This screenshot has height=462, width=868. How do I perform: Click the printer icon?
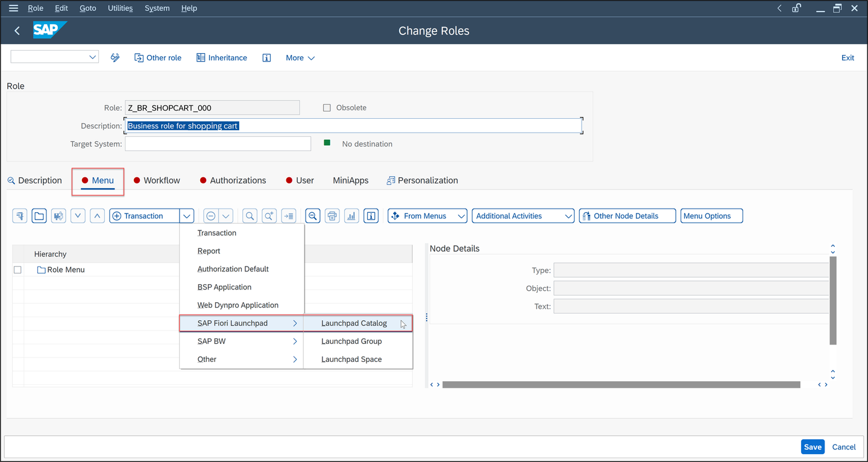[332, 216]
